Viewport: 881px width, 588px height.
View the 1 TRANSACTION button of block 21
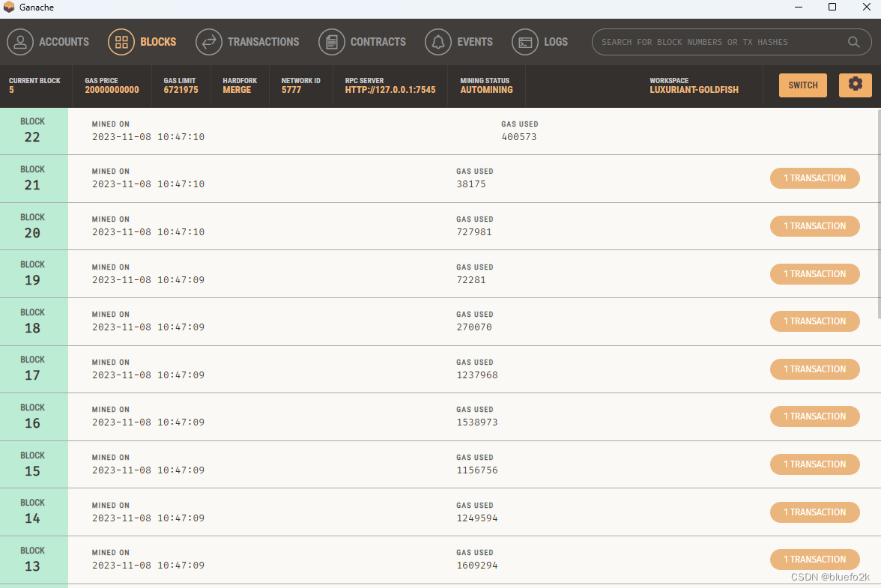coord(815,178)
